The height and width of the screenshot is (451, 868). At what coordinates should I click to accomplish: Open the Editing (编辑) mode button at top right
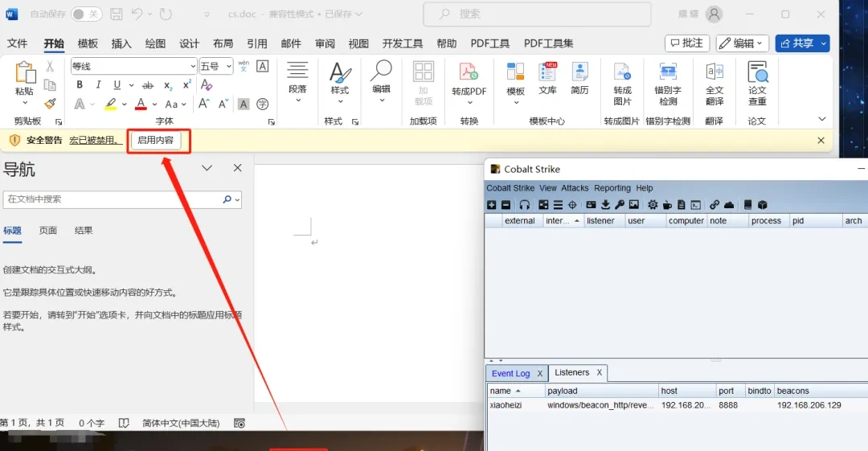click(x=742, y=43)
